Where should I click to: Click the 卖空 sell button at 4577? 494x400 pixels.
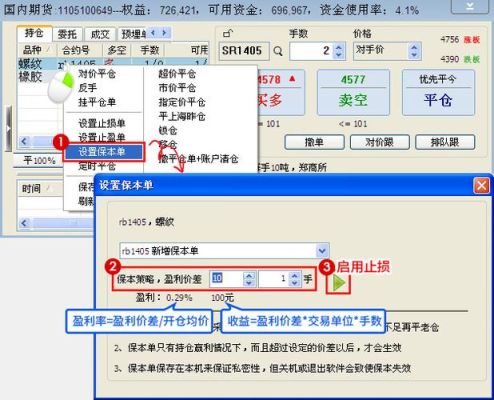coord(353,93)
